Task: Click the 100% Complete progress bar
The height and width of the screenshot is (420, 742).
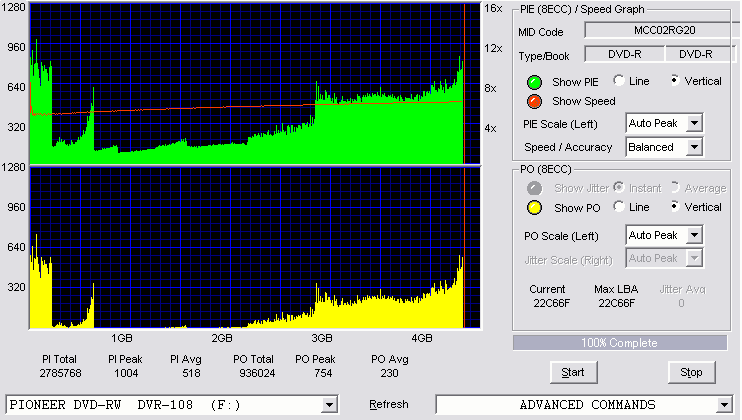Action: click(x=619, y=343)
